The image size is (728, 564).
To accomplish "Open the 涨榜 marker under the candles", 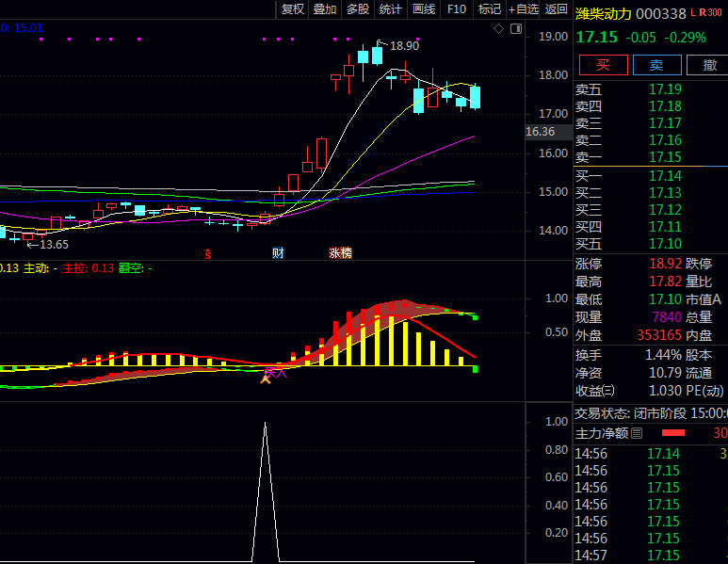I will click(339, 252).
